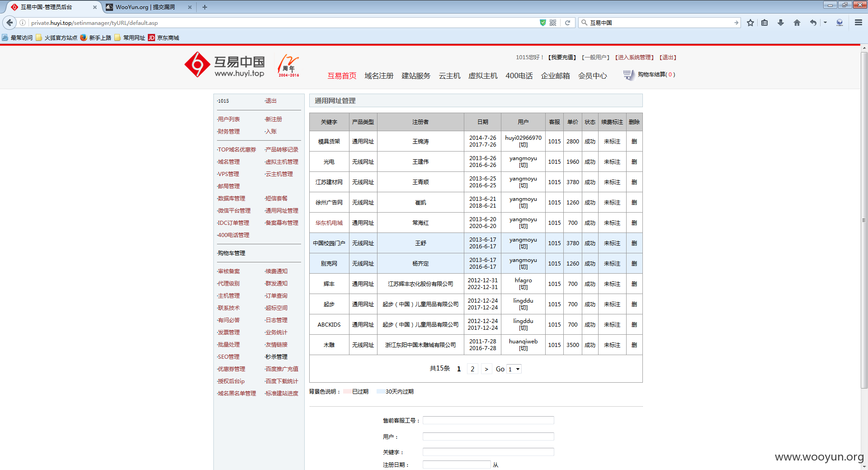
Task: Open 企业邮箱 navigation item
Action: (555, 76)
